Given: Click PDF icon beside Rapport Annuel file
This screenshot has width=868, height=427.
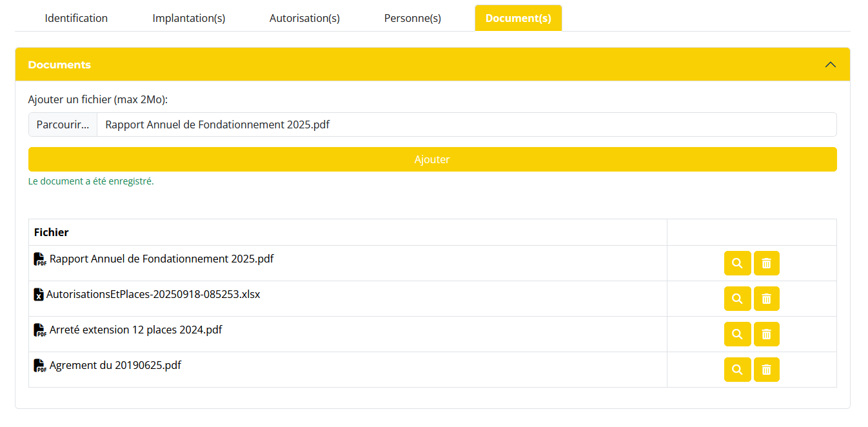Looking at the screenshot, I should (39, 259).
